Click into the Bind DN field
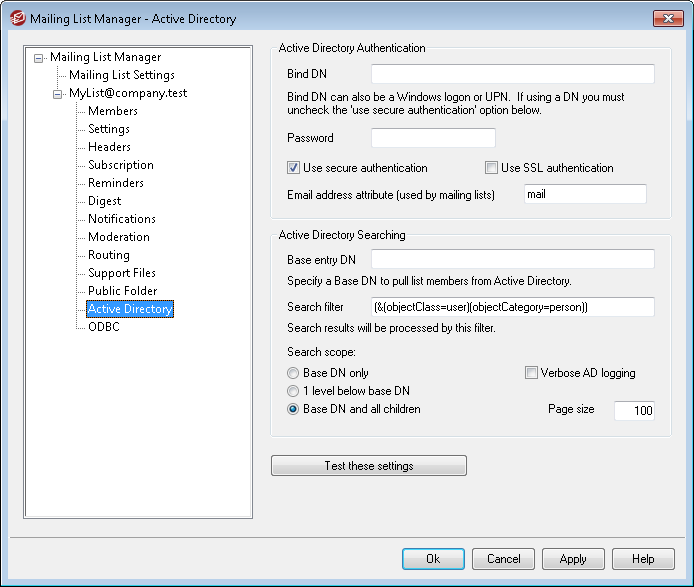 point(512,74)
